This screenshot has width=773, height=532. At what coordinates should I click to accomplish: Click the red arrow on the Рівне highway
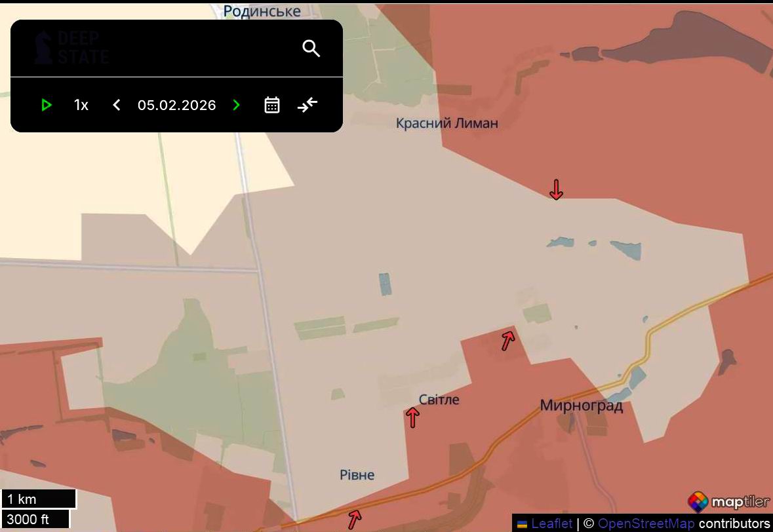click(353, 520)
